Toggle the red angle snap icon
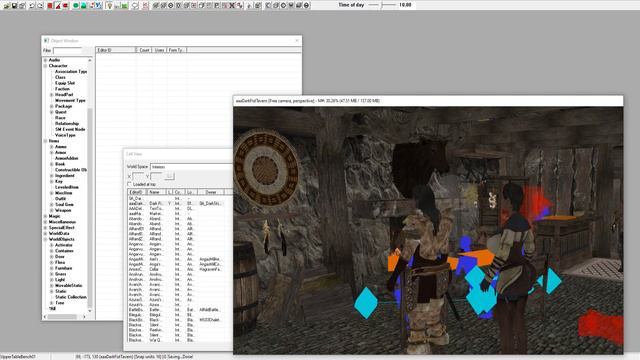 pos(58,5)
